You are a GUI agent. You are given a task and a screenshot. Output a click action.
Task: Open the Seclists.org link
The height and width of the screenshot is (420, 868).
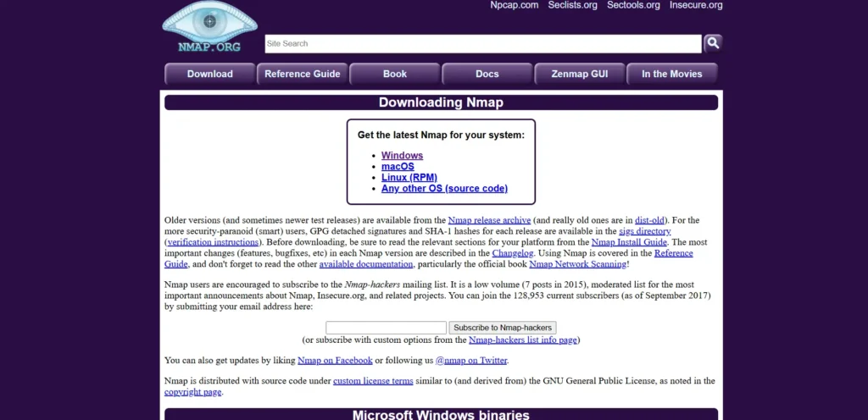tap(572, 5)
